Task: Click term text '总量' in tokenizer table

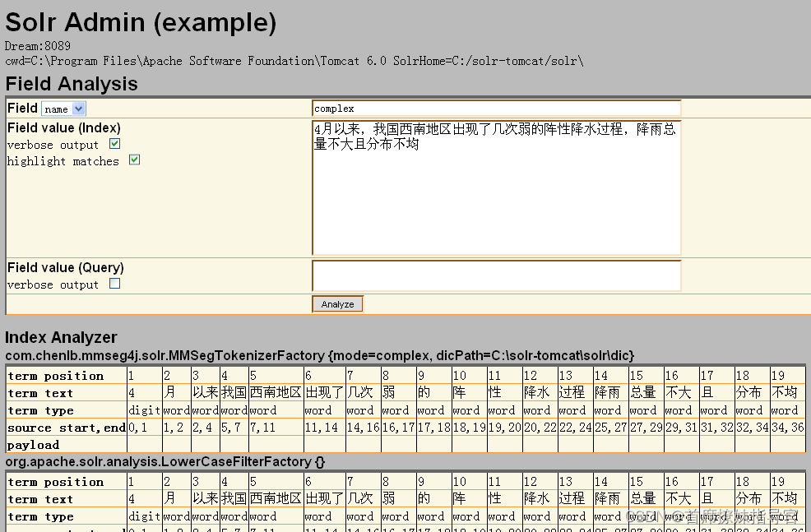Action: point(643,392)
